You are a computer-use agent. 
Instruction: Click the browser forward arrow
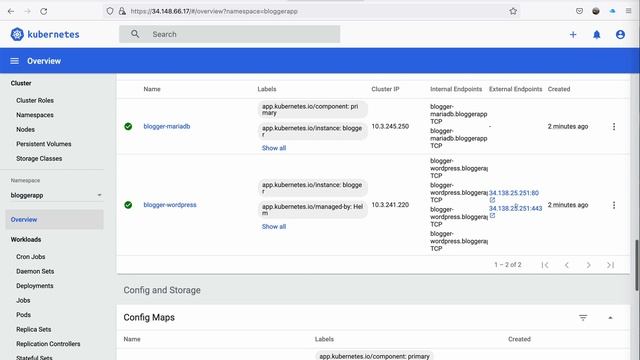[x=27, y=11]
